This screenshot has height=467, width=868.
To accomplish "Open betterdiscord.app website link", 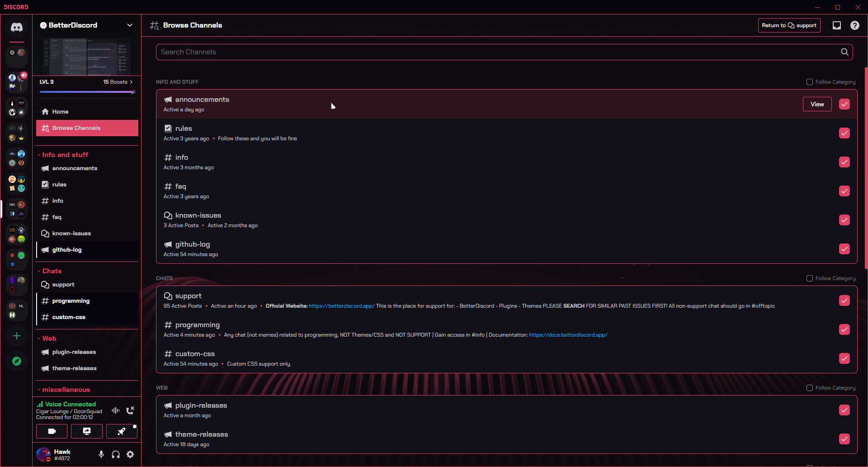I will pyautogui.click(x=342, y=306).
